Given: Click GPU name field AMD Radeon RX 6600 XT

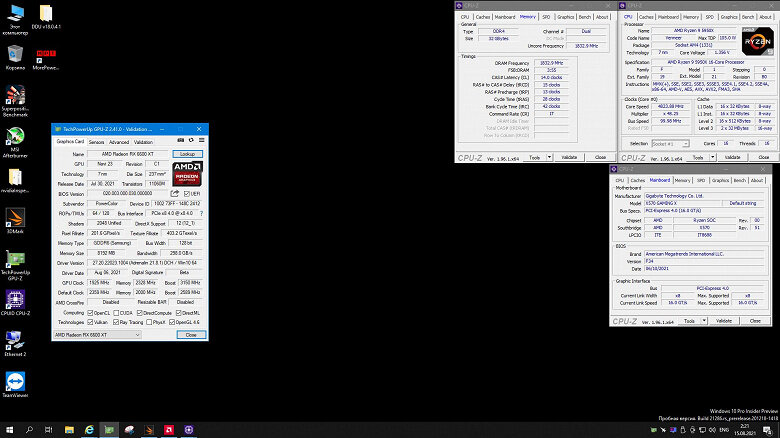Looking at the screenshot, I should 128,154.
